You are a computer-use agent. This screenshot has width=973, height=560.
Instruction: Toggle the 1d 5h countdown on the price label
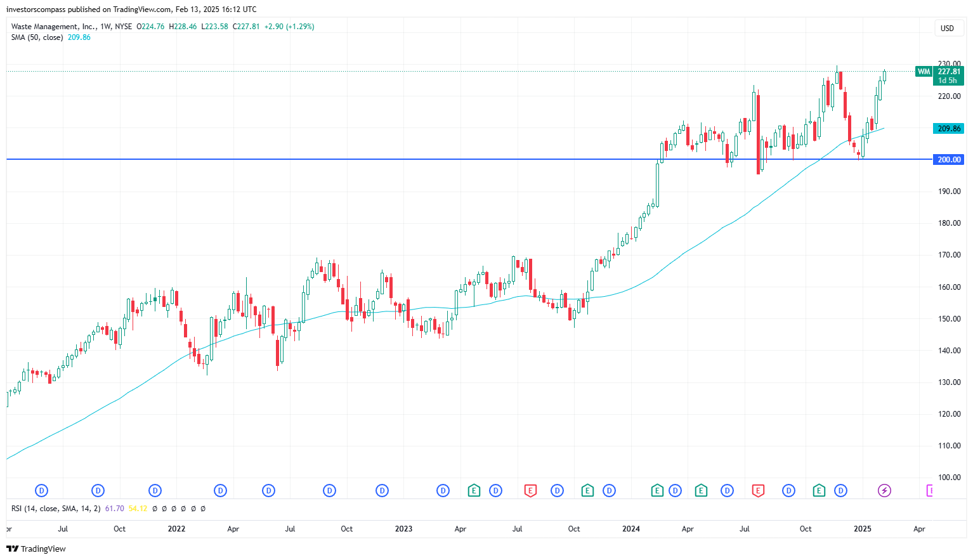(949, 81)
